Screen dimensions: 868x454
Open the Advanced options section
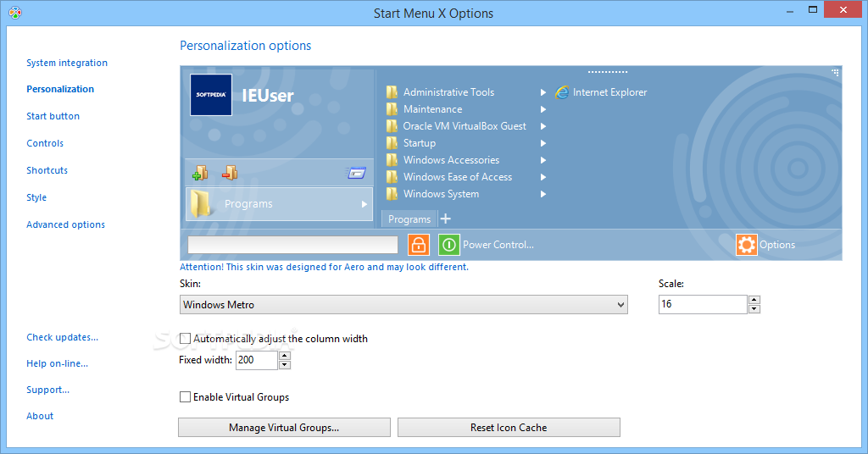click(x=66, y=224)
